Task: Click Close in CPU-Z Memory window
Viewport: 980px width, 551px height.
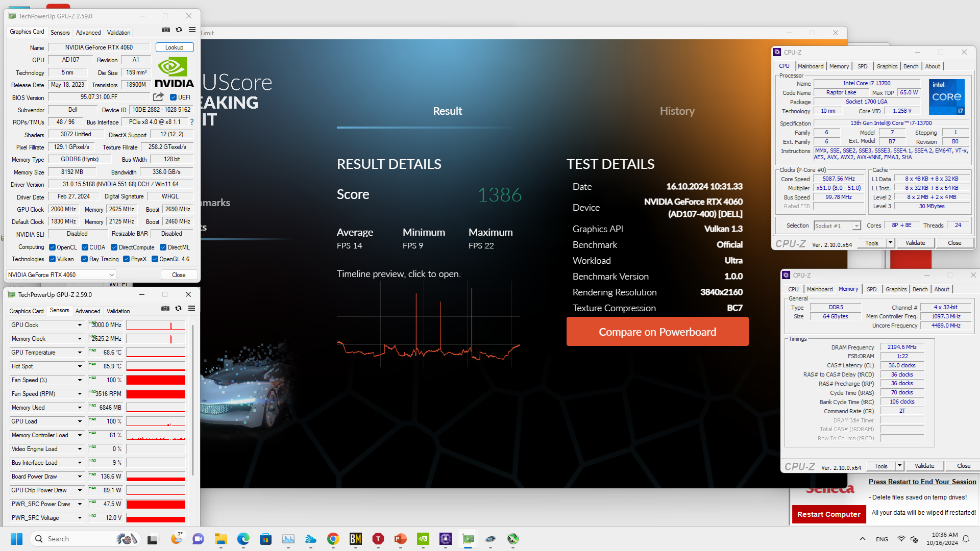Action: pos(964,466)
